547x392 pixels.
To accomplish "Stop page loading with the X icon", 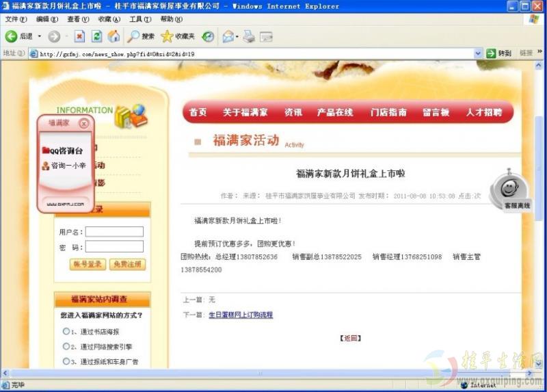I will [x=79, y=36].
